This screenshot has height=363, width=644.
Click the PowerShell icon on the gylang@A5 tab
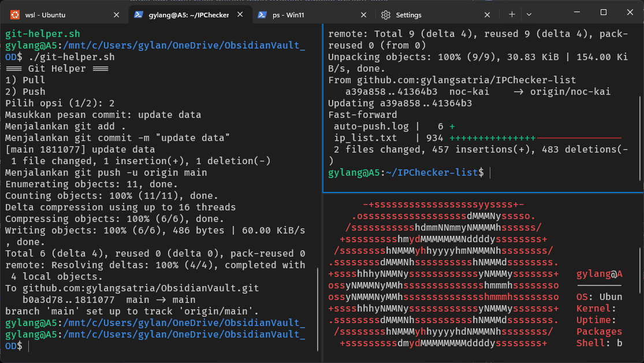click(x=139, y=14)
